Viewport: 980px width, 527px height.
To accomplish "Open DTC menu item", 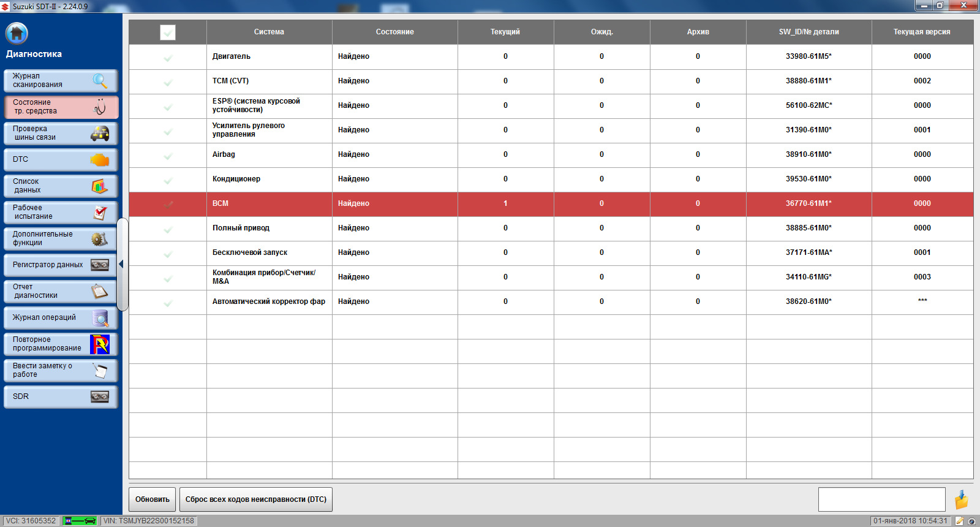I will [61, 159].
